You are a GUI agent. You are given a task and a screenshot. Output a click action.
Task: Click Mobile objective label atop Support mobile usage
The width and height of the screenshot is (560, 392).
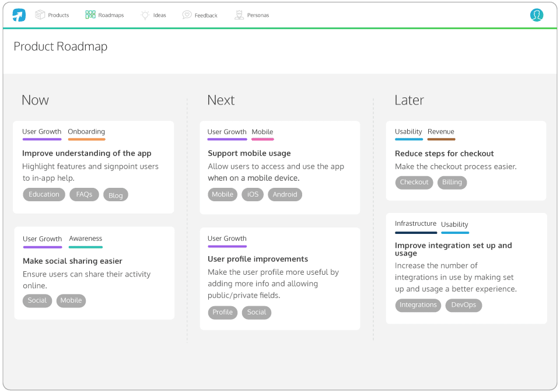coord(262,132)
